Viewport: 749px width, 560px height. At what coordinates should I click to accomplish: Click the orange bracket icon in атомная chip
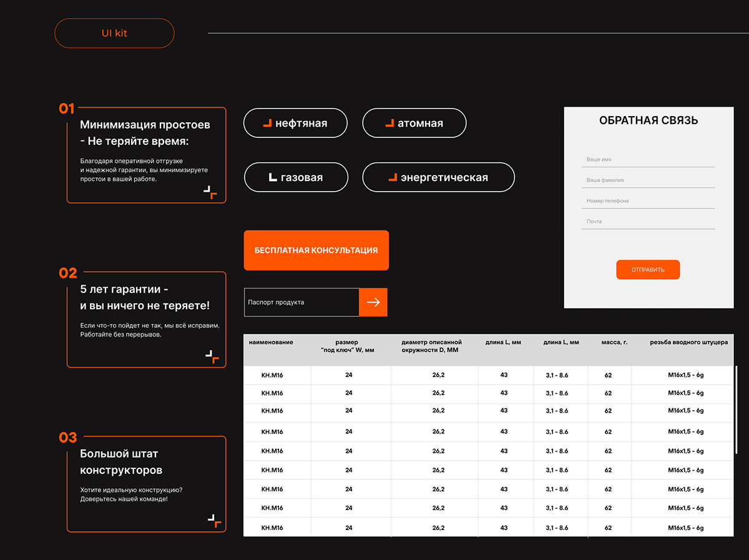[389, 123]
